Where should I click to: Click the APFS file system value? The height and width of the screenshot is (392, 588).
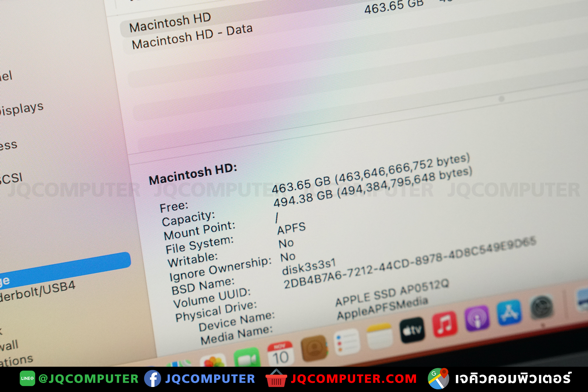coord(292,228)
